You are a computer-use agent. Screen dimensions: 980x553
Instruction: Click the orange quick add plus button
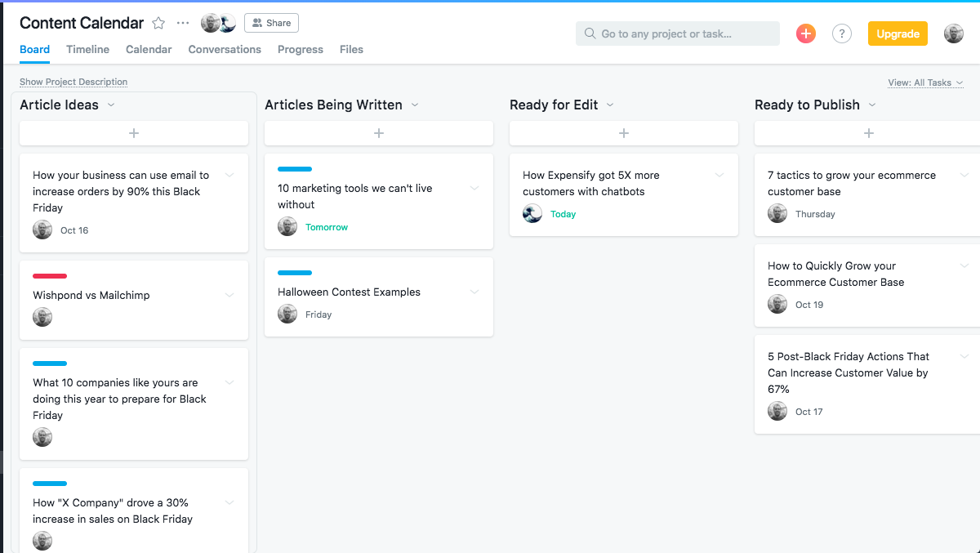pyautogui.click(x=806, y=33)
